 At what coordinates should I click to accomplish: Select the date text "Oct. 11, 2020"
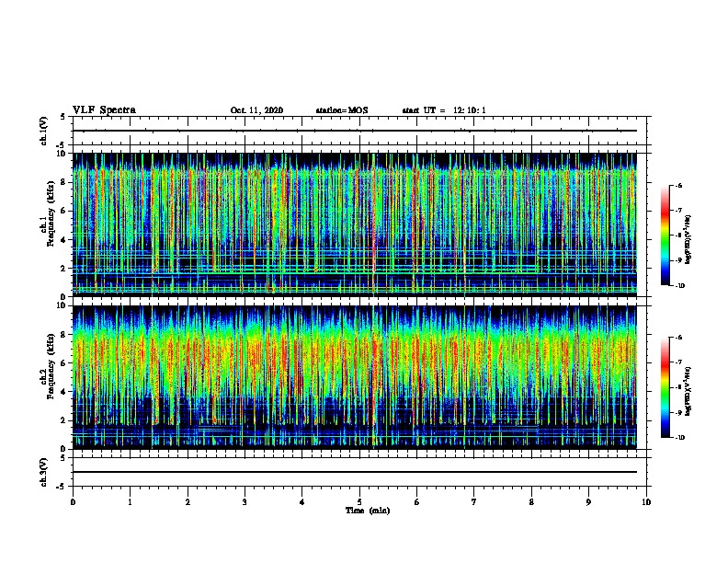point(256,110)
